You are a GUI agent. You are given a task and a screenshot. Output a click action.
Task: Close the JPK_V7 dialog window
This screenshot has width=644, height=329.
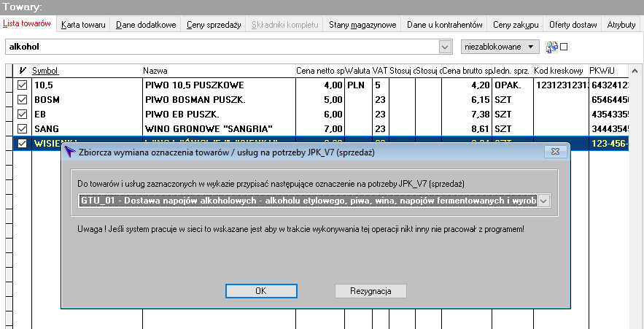[x=556, y=152]
